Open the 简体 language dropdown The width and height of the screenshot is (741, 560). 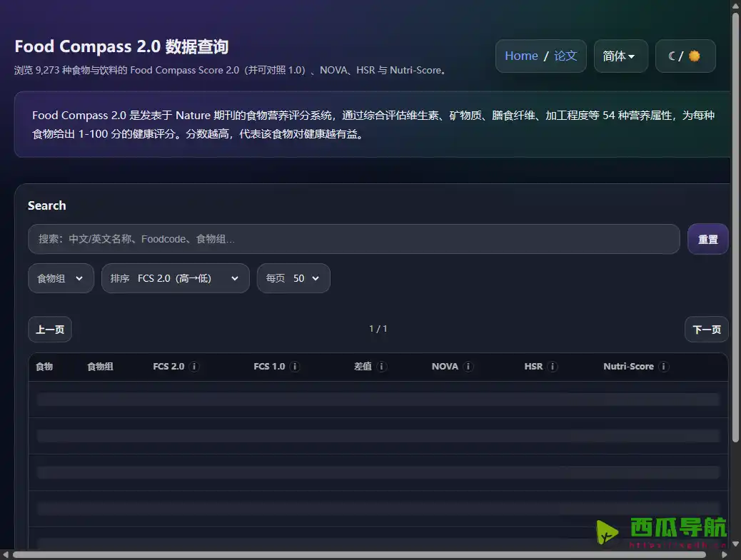pos(620,56)
